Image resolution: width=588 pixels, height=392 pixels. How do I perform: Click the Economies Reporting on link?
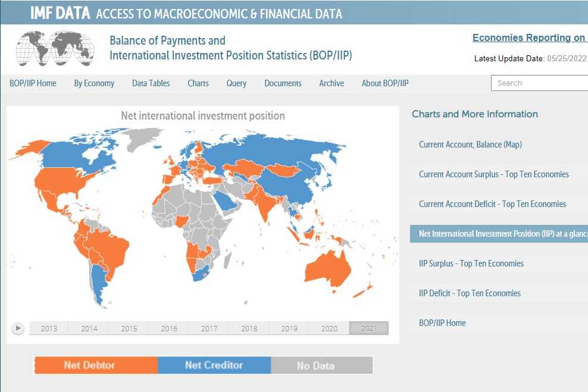coord(529,38)
